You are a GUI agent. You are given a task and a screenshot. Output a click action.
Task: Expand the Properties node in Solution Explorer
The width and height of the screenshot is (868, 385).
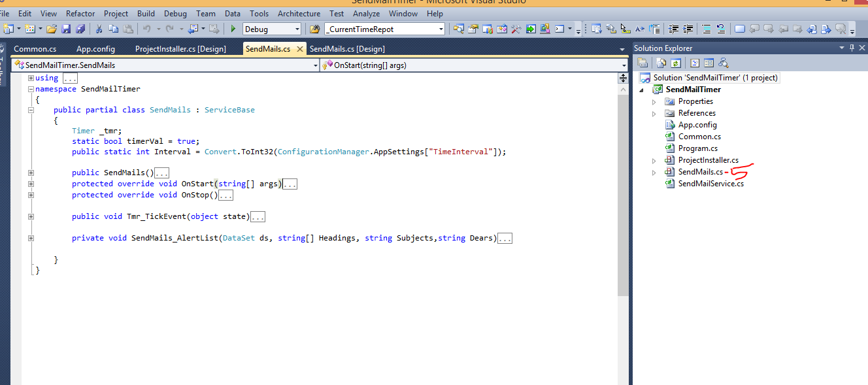tap(654, 101)
